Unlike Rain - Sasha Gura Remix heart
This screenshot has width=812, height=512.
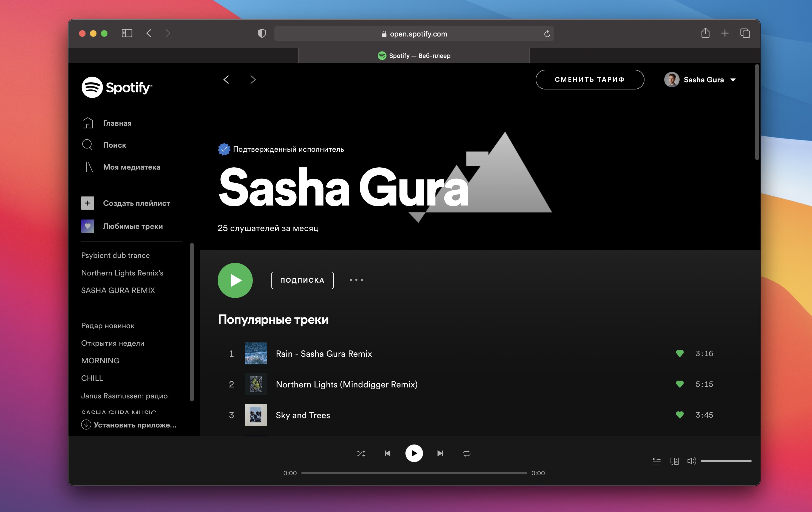680,353
